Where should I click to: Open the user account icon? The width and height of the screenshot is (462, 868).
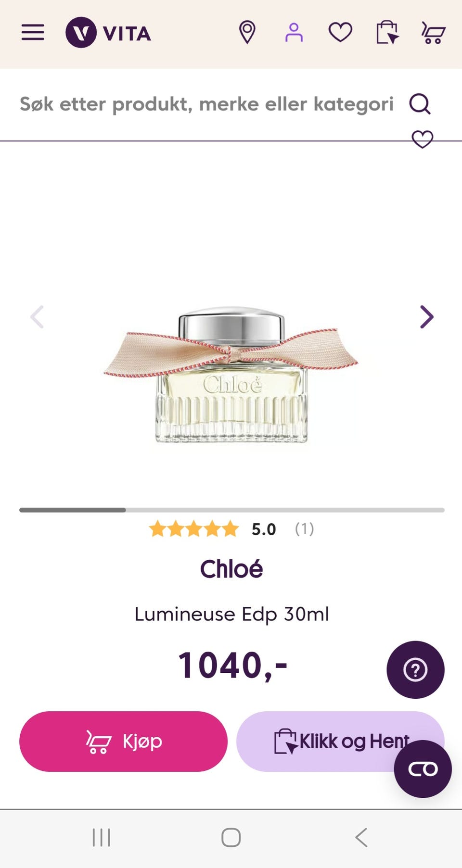[294, 33]
